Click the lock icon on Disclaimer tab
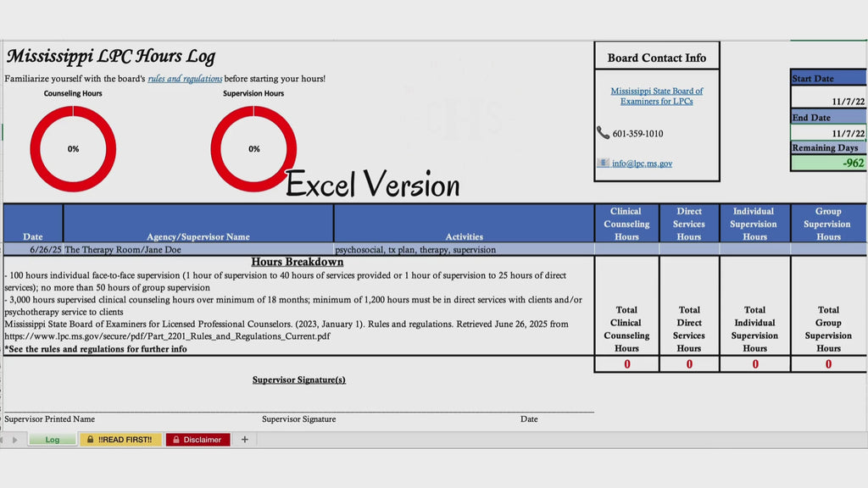The image size is (868, 488). 176,440
